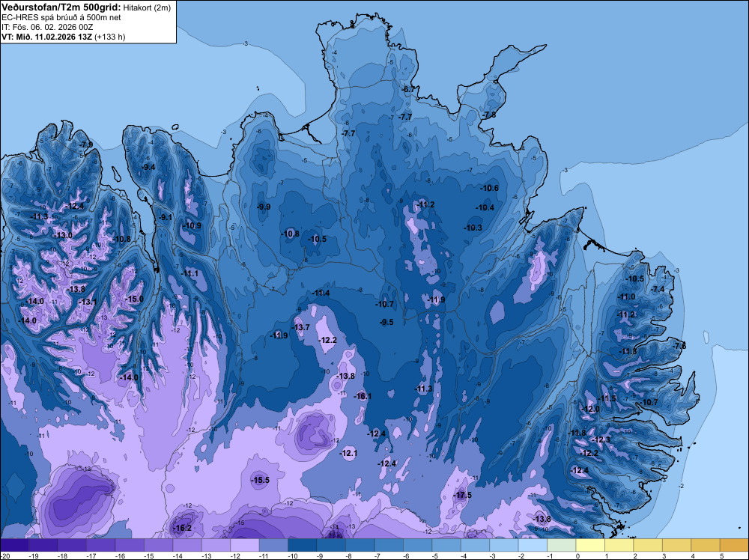Click the -13.0 temperature value

(x=63, y=235)
